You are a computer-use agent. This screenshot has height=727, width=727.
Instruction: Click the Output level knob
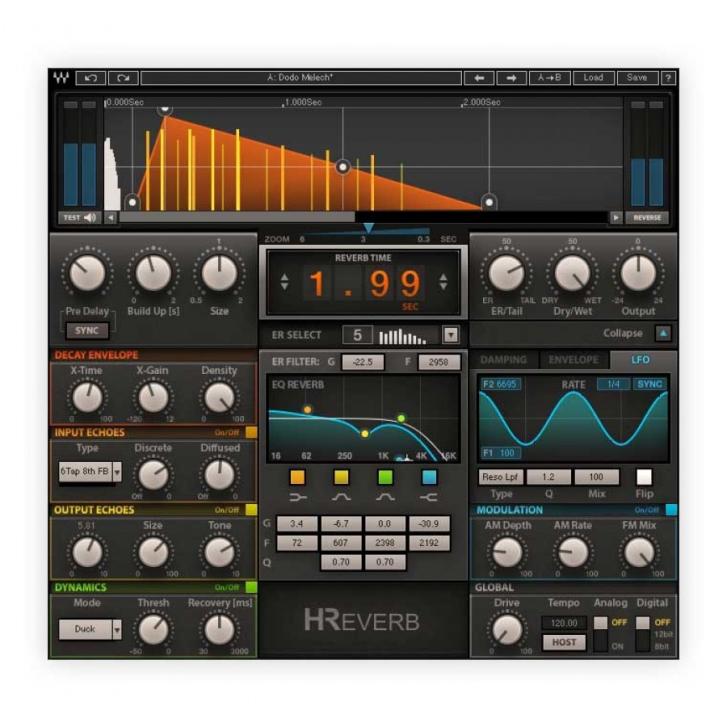tap(638, 274)
